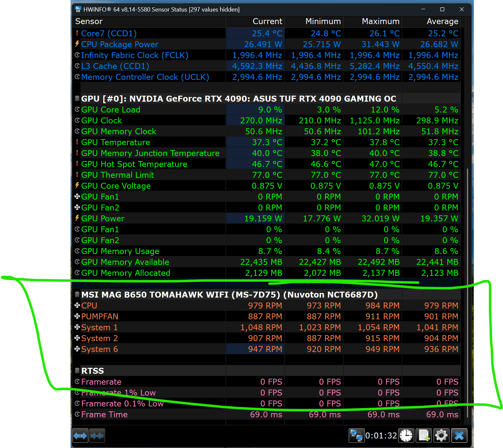The width and height of the screenshot is (503, 448).
Task: Click the chip icon beside MSI MAG B650 header
Action: tap(77, 294)
